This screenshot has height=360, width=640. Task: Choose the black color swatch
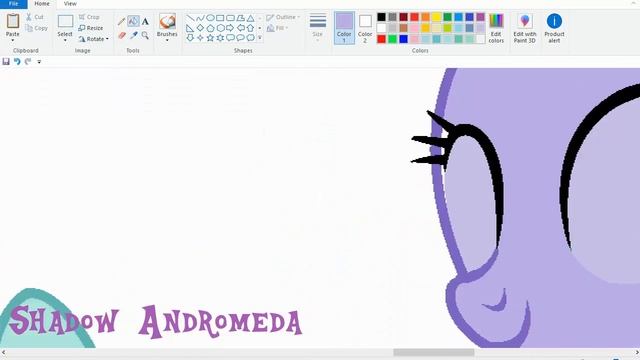click(381, 17)
